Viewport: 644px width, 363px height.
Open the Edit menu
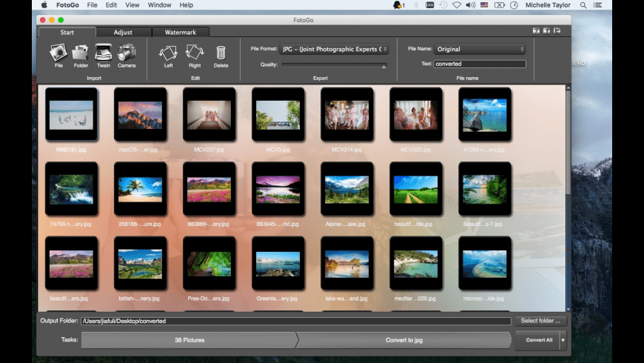click(x=111, y=5)
